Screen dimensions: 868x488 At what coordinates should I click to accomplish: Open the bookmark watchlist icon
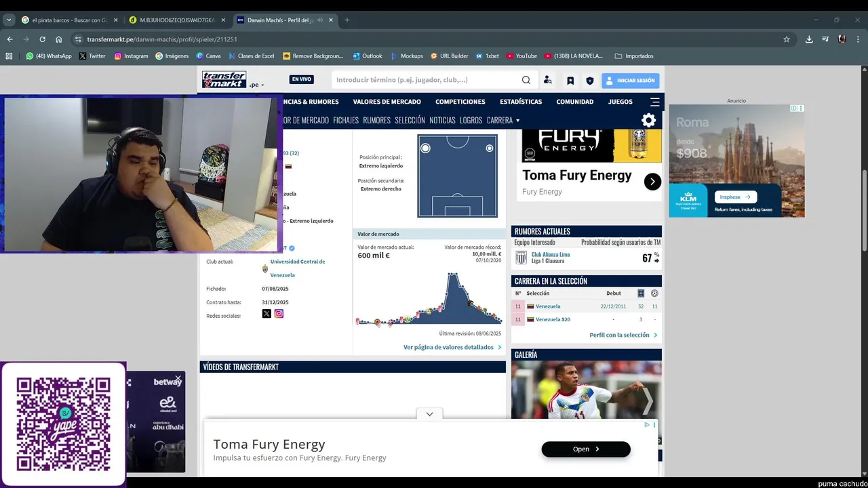[x=570, y=81]
